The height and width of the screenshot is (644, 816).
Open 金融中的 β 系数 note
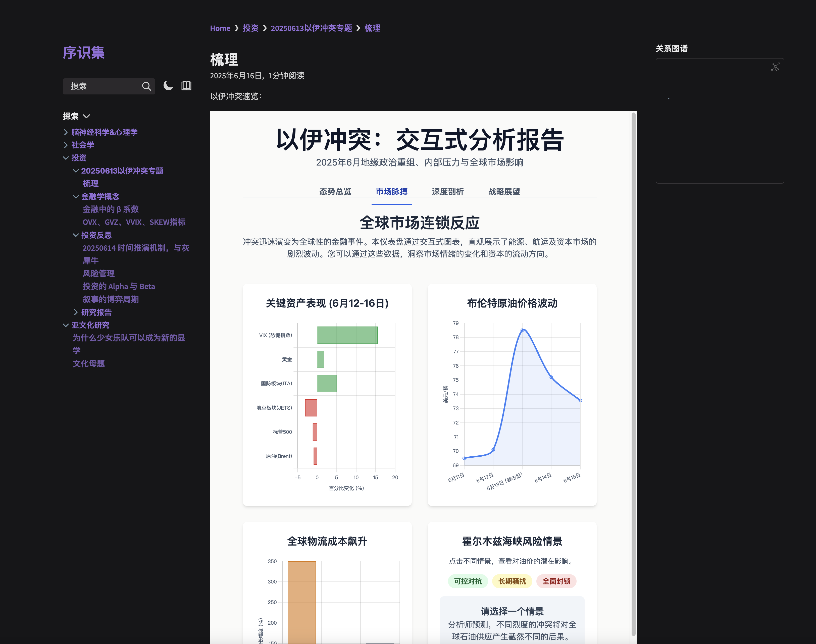point(111,209)
